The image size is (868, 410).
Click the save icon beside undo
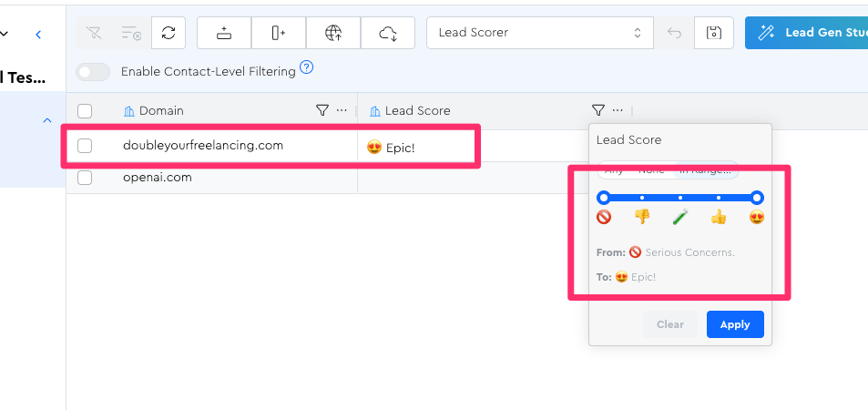[714, 33]
